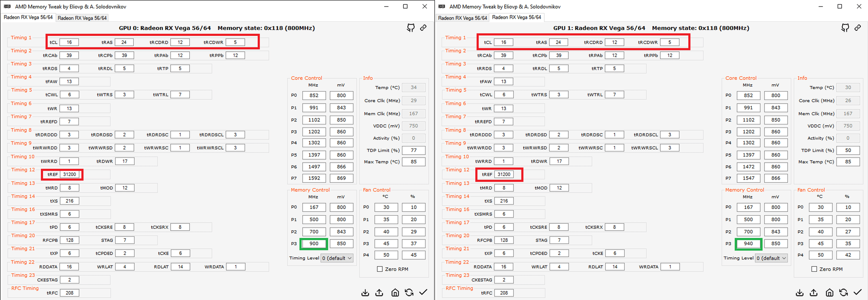Click the tXS field in GPU 1 window
The image size is (868, 300).
click(504, 201)
